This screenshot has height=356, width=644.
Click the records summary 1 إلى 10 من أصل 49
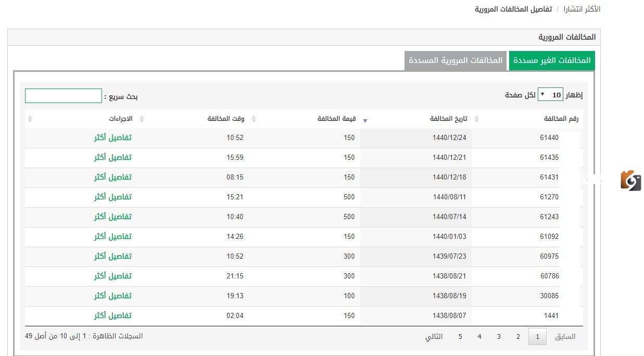pyautogui.click(x=84, y=336)
